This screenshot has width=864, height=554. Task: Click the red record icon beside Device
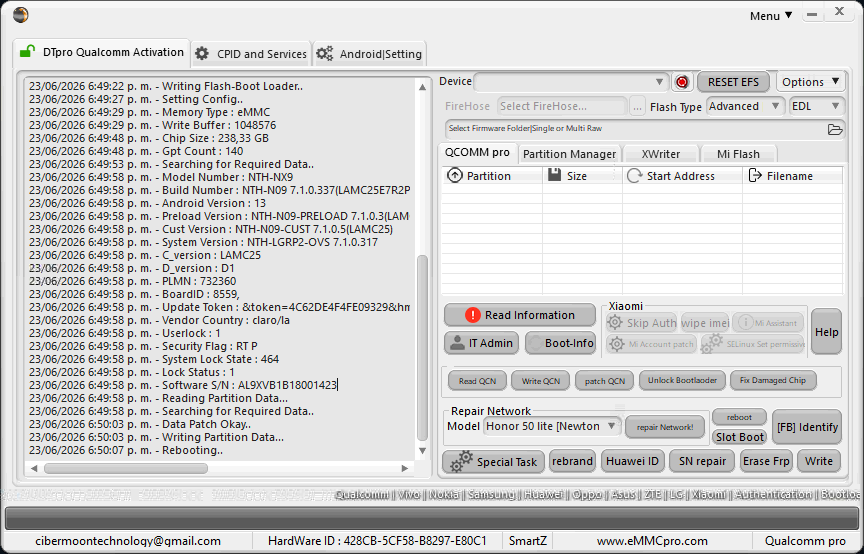click(x=682, y=82)
